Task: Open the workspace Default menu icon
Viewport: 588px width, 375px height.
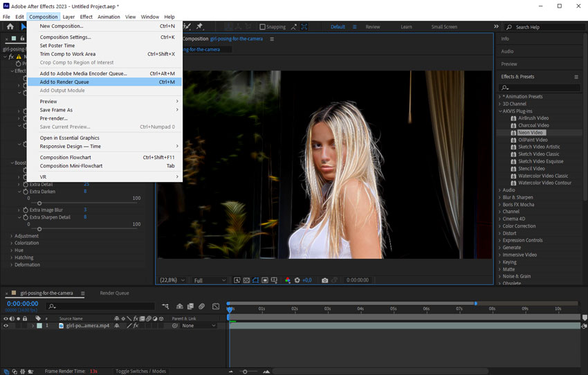Action: click(354, 27)
